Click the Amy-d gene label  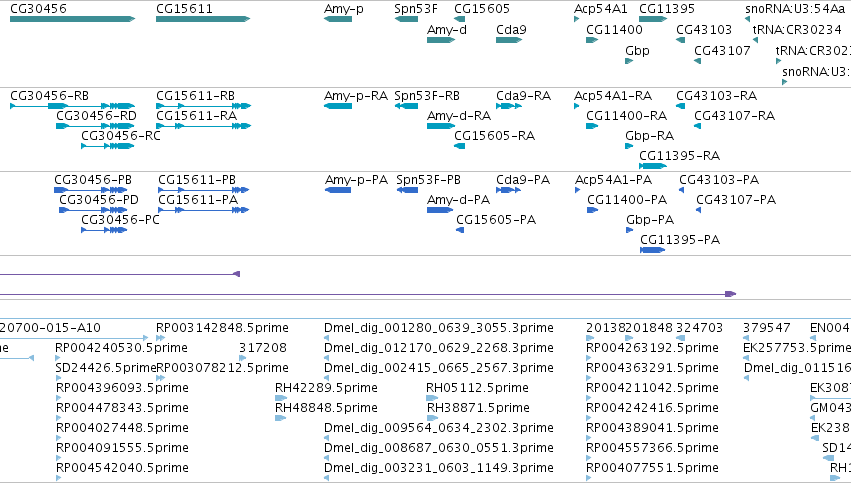click(x=447, y=30)
